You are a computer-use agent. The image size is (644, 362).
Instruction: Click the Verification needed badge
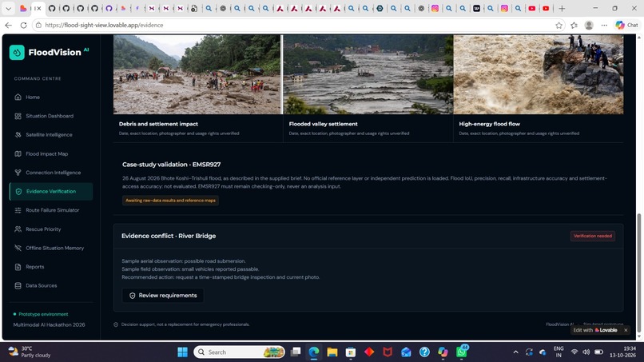(593, 237)
